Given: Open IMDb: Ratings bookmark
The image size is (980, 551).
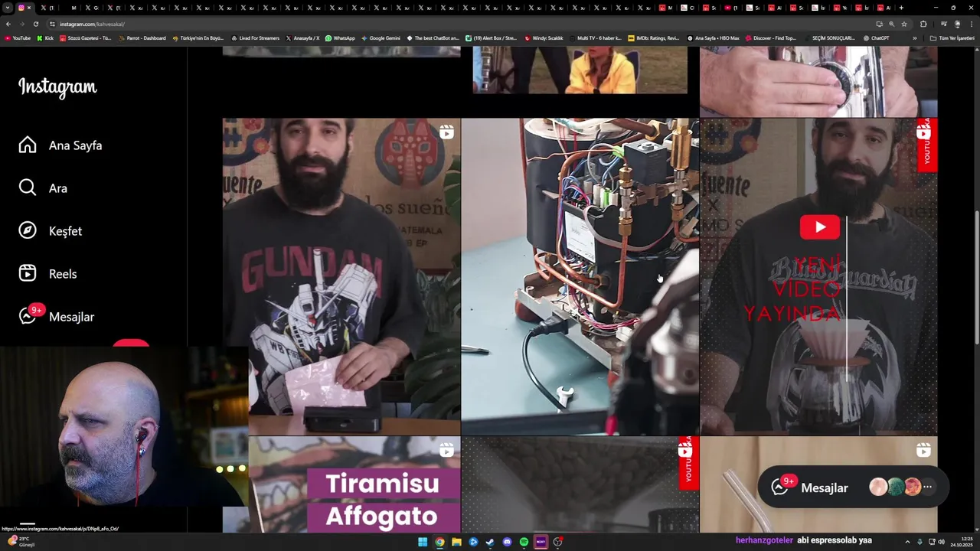Looking at the screenshot, I should pyautogui.click(x=653, y=38).
